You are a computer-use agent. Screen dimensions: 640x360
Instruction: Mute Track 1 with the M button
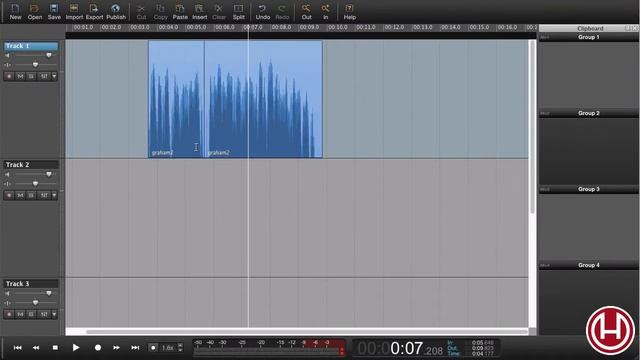(20, 76)
